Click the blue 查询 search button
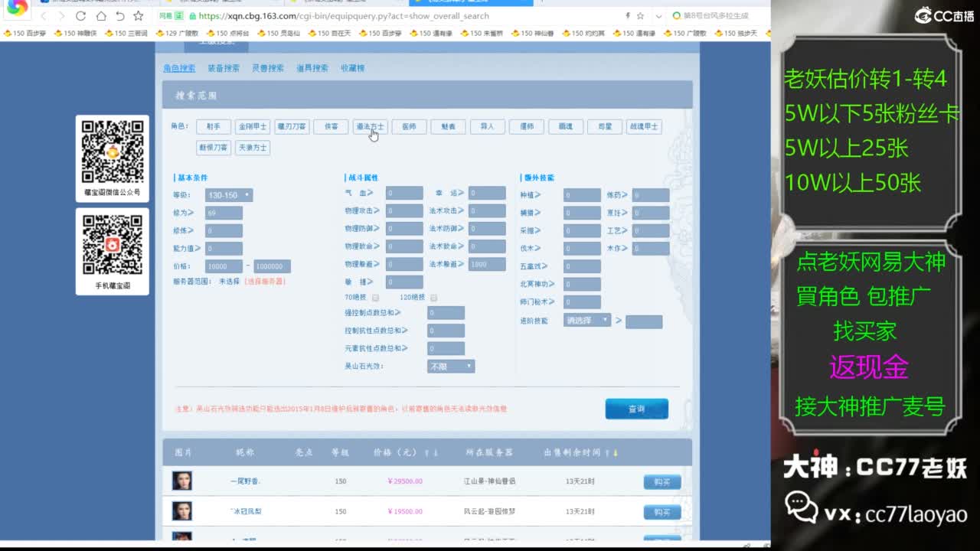 pos(636,409)
